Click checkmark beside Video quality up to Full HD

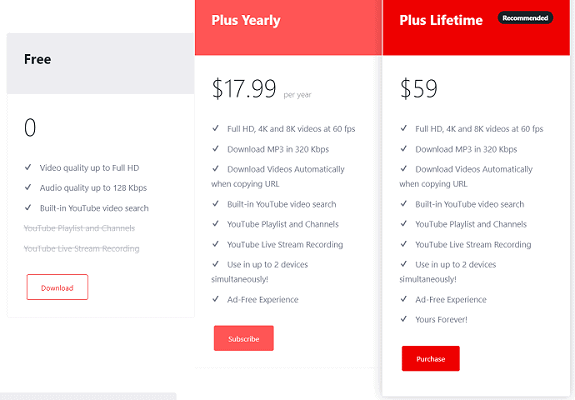point(28,167)
